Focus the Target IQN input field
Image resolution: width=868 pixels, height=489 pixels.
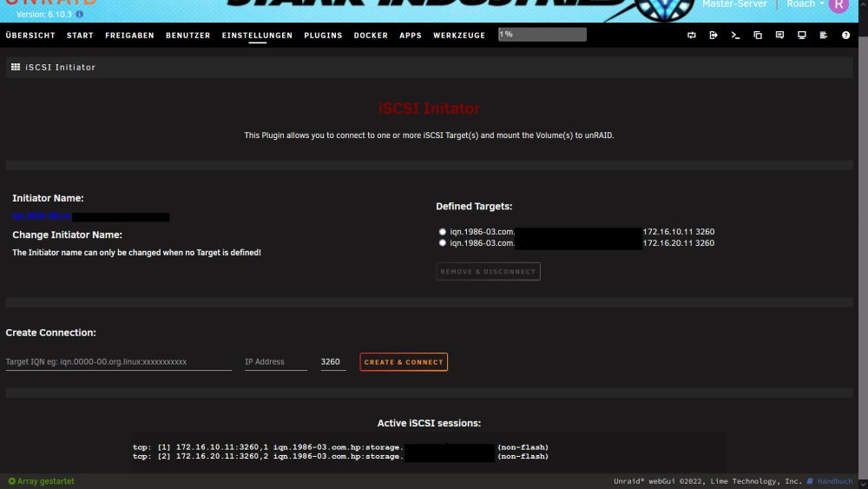118,361
